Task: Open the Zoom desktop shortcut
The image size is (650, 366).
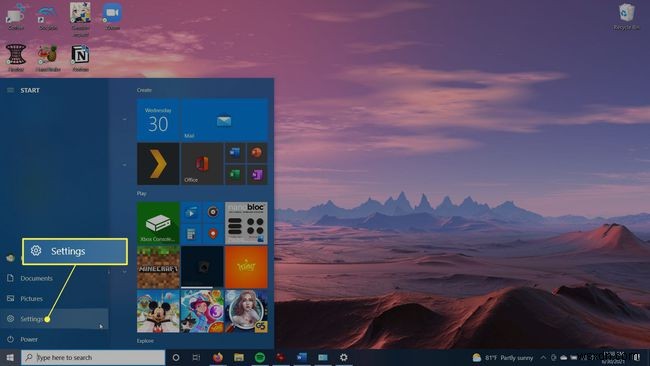Action: 112,17
